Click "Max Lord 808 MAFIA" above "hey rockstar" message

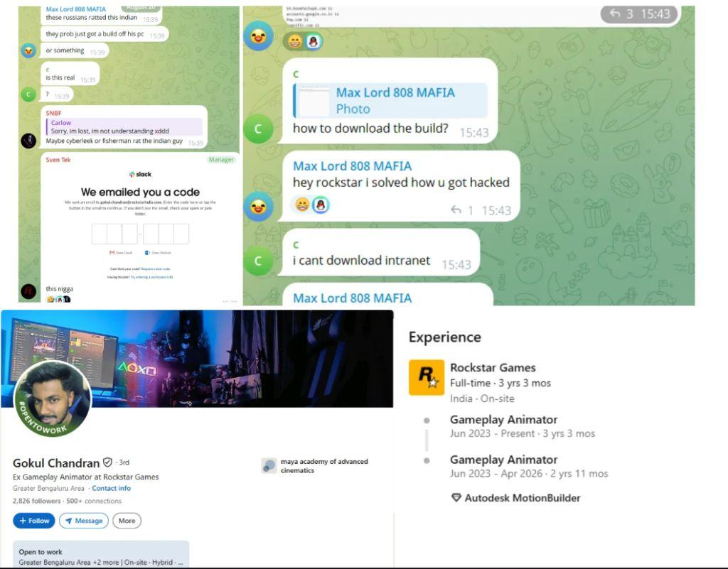[353, 166]
